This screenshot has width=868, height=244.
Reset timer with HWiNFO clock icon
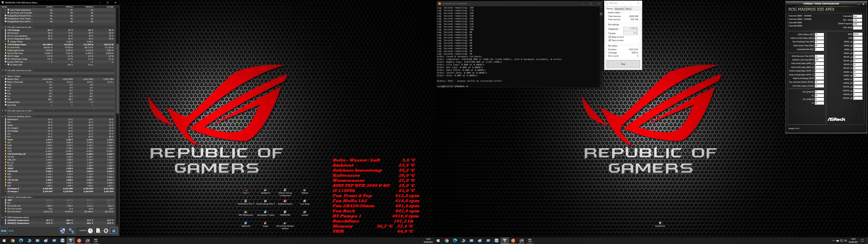pos(90,231)
